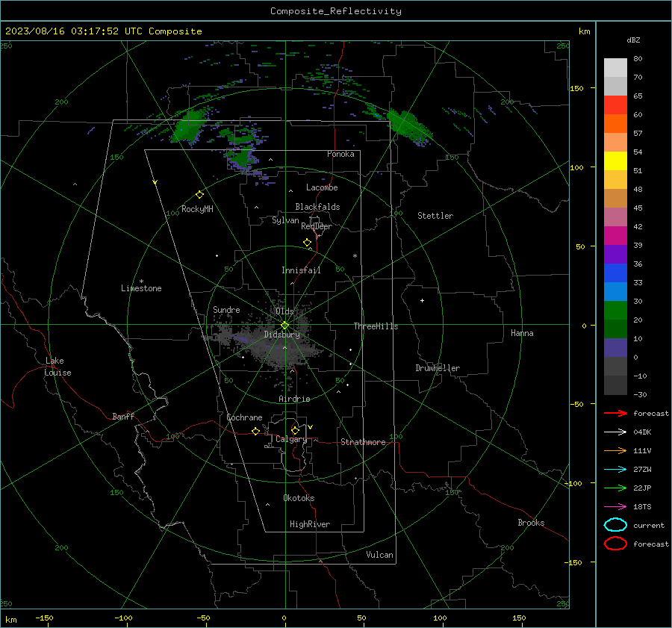The height and width of the screenshot is (628, 672).
Task: Click the yellow diamond marker above RockyMH
Action: click(199, 195)
